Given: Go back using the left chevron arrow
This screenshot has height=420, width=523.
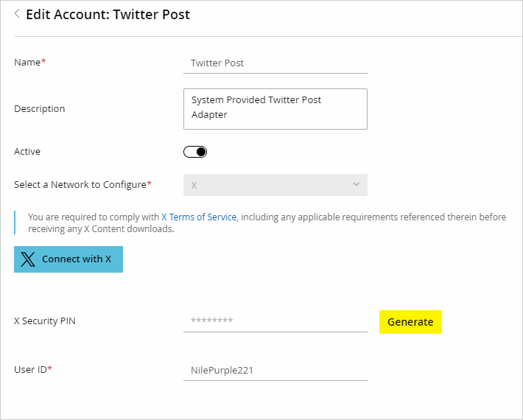Looking at the screenshot, I should click(17, 14).
